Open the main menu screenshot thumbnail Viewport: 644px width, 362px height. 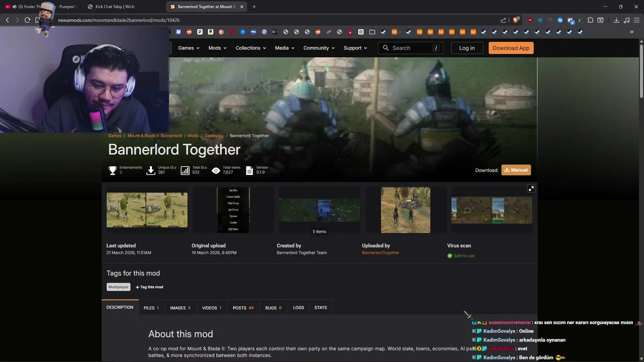pyautogui.click(x=233, y=210)
